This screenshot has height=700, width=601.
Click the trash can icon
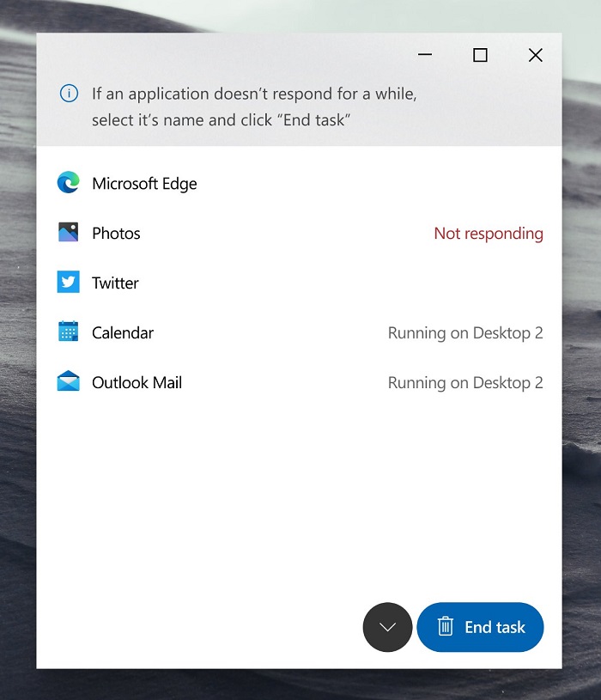445,627
